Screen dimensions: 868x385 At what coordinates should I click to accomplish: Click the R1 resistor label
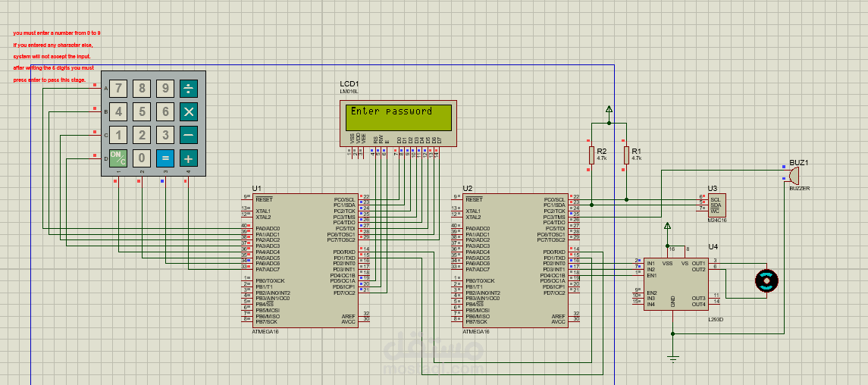coord(636,151)
